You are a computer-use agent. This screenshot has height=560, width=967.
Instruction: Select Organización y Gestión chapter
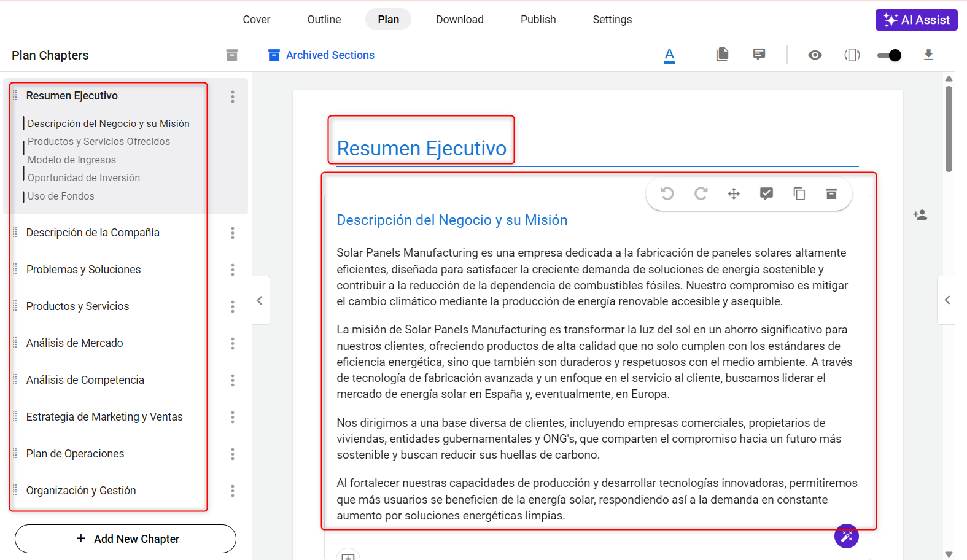pos(81,491)
